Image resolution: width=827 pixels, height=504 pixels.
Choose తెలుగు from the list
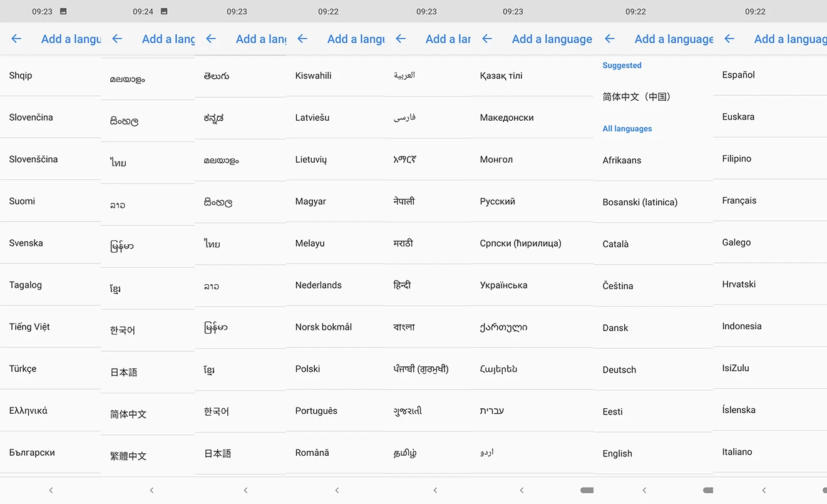pos(240,76)
